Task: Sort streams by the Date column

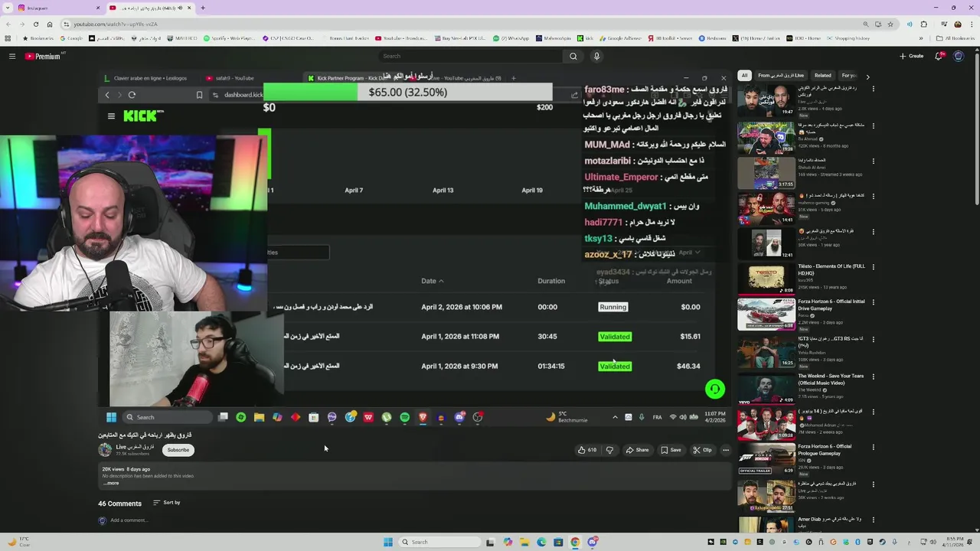Action: tap(432, 281)
